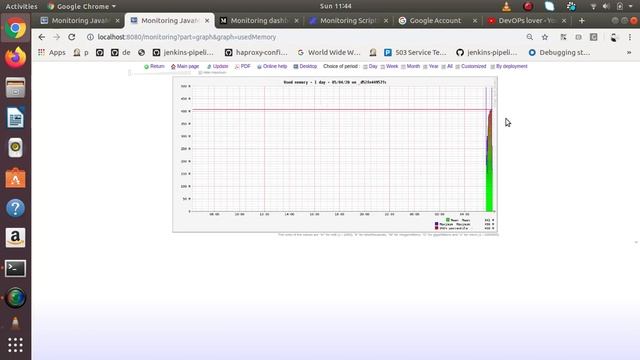The image size is (640, 360).
Task: Open the 'de' bookmark
Action: point(121,52)
